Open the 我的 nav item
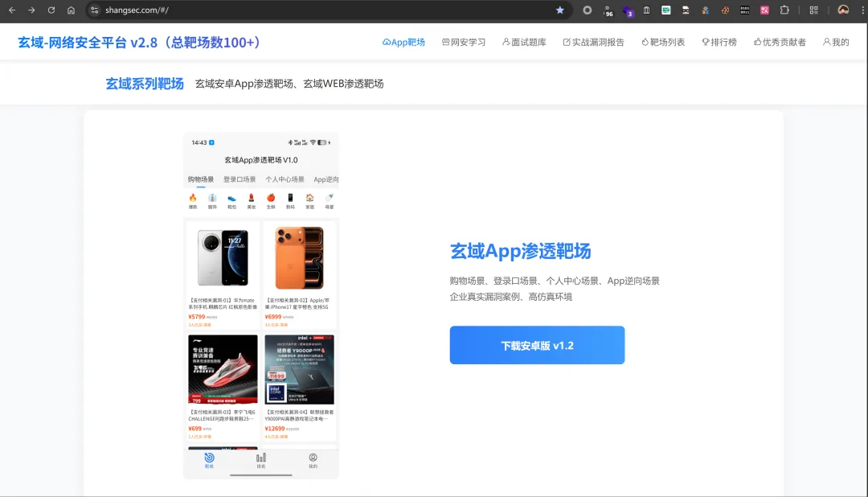 click(x=836, y=42)
